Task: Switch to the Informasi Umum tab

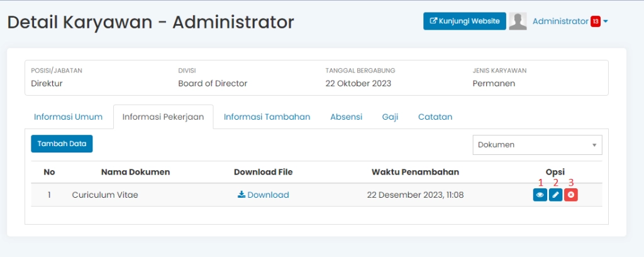Action: tap(68, 117)
